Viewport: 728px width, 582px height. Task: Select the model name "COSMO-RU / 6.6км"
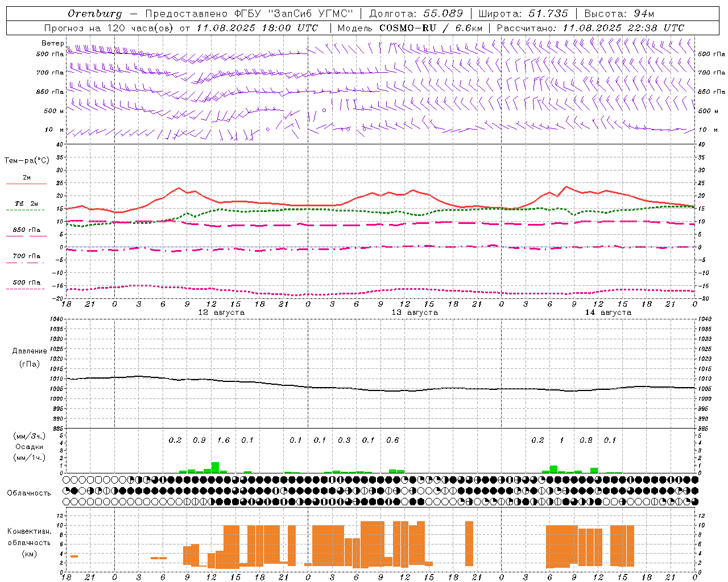pyautogui.click(x=431, y=28)
